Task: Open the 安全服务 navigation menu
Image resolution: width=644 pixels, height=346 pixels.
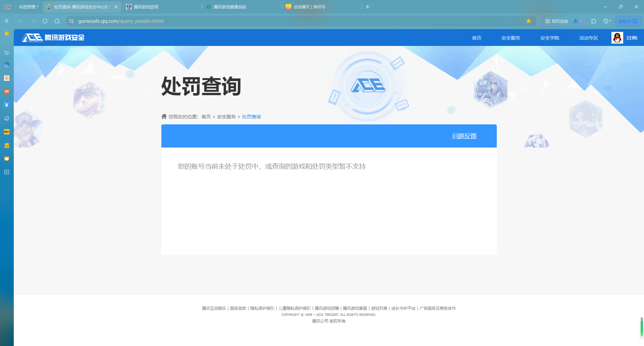Action: [x=511, y=38]
